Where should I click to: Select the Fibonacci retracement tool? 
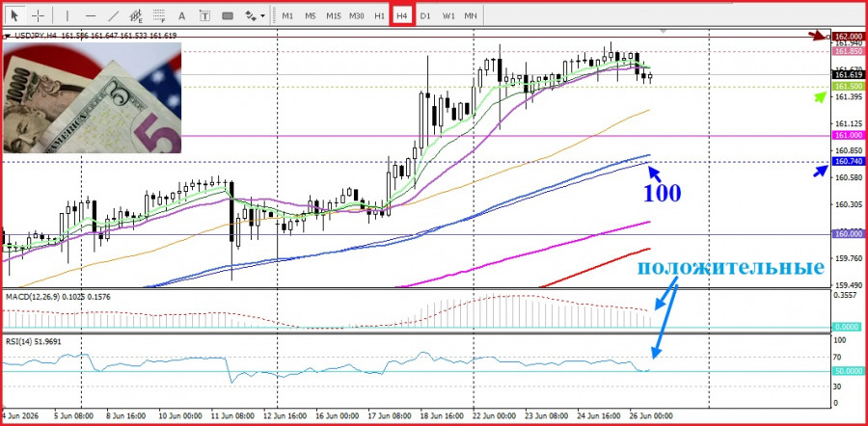pyautogui.click(x=159, y=15)
